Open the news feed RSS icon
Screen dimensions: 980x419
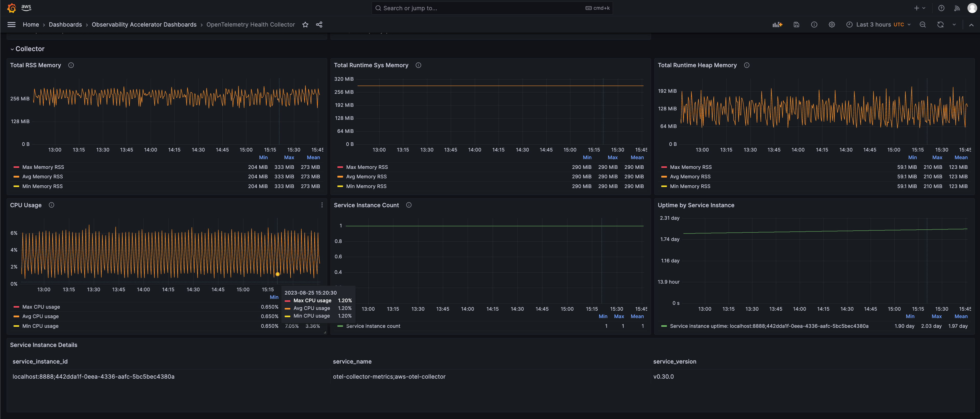click(x=957, y=8)
